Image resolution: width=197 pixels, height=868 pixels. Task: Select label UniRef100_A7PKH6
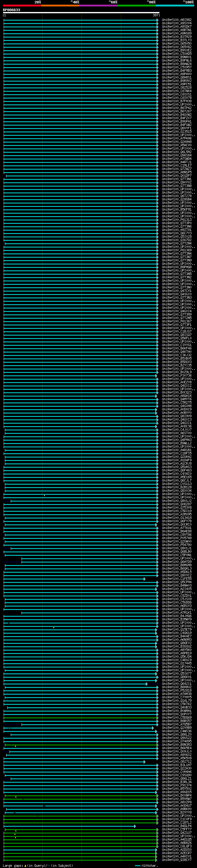point(177,138)
